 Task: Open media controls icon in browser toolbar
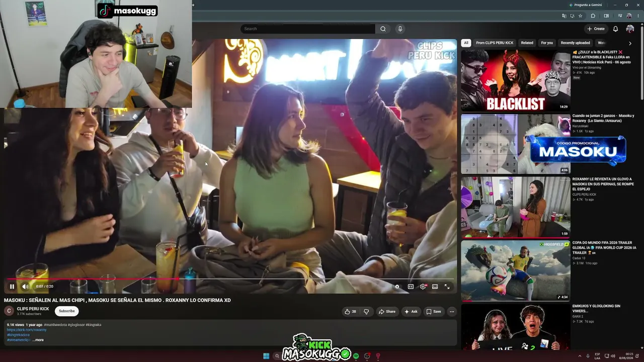click(620, 16)
